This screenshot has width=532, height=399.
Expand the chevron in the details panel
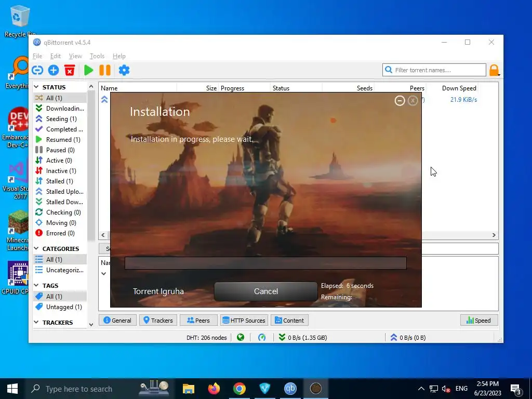coord(104,273)
